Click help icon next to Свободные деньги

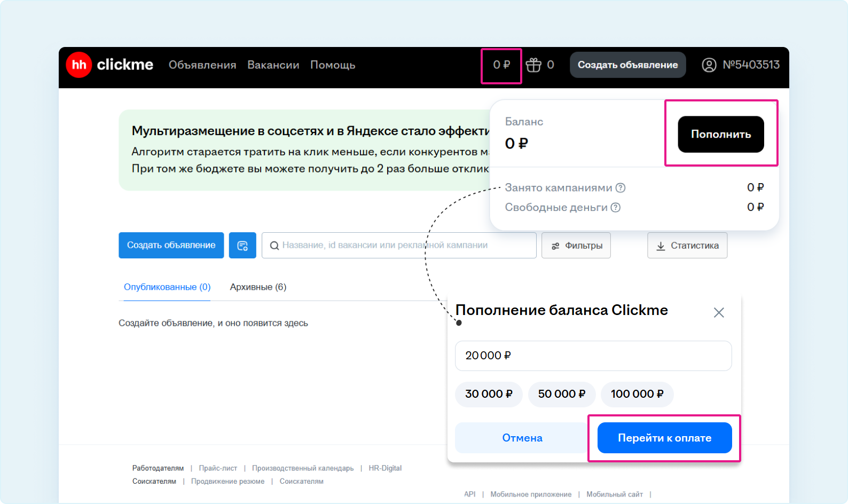616,208
